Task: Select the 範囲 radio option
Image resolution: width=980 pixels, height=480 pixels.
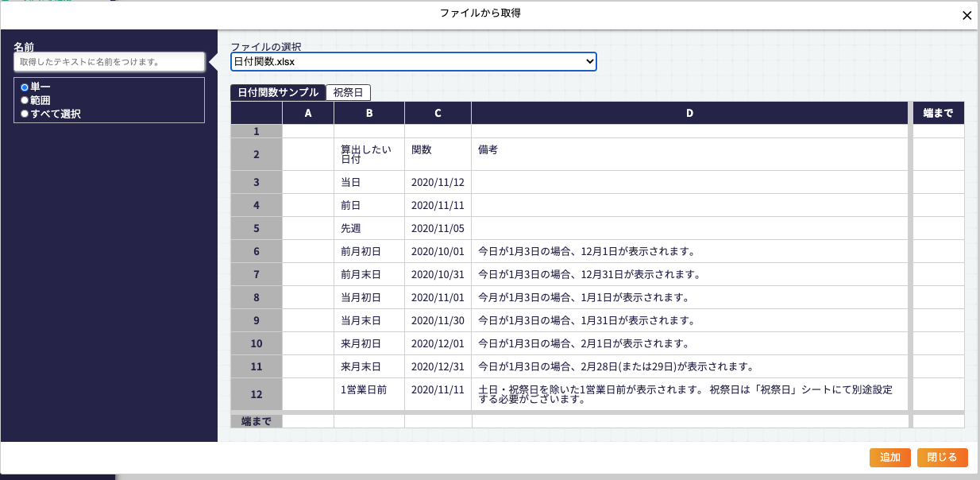Action: pos(25,100)
